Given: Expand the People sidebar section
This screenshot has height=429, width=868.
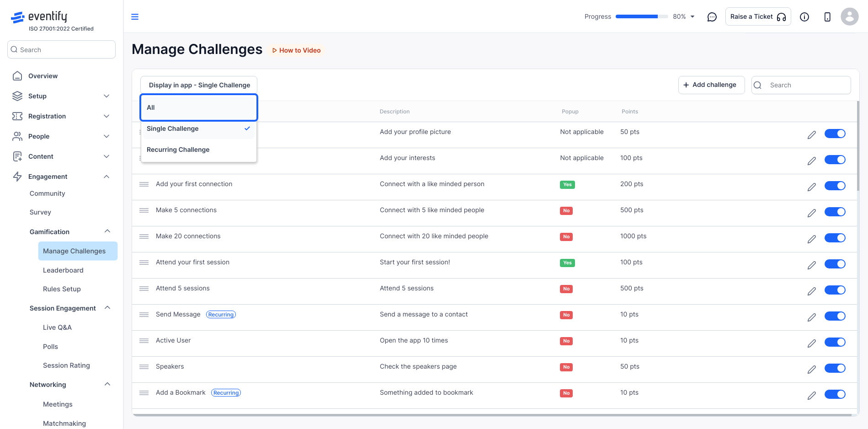Looking at the screenshot, I should click(x=107, y=136).
